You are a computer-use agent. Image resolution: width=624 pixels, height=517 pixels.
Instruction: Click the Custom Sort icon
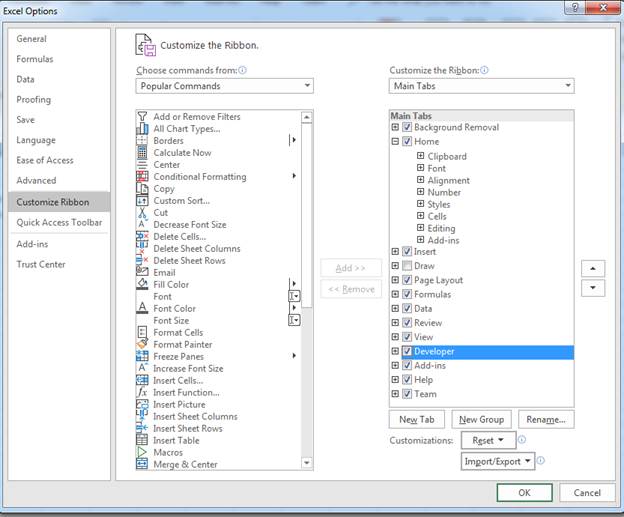point(142,201)
